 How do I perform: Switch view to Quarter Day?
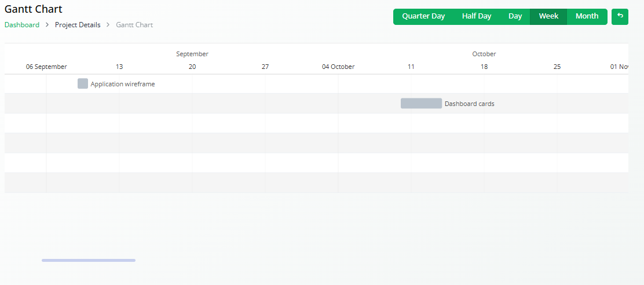tap(423, 16)
